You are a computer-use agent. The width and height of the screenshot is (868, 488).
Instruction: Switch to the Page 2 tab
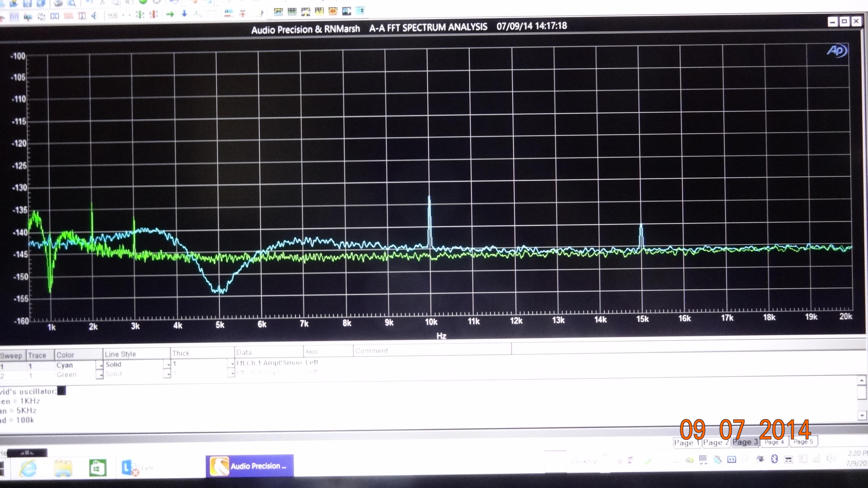tap(716, 442)
